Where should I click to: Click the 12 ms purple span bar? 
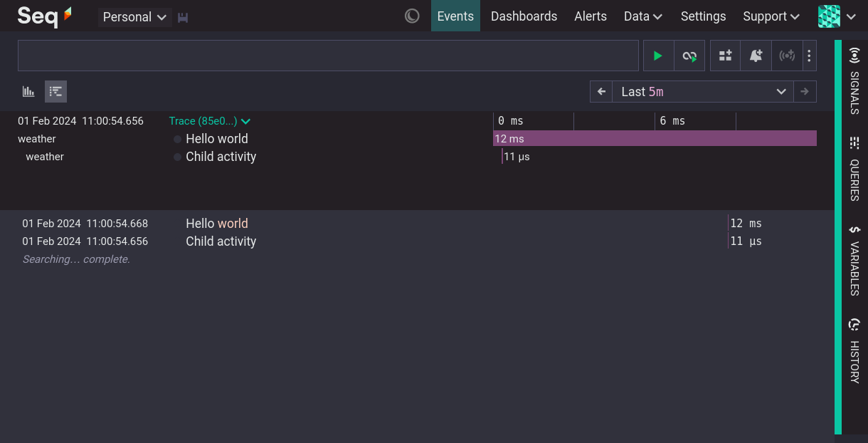coord(655,138)
